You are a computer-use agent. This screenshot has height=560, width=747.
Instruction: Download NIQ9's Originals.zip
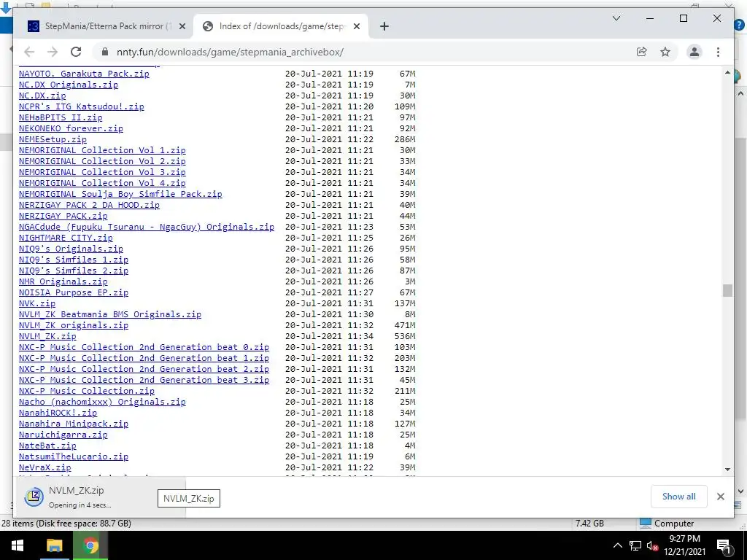click(71, 249)
